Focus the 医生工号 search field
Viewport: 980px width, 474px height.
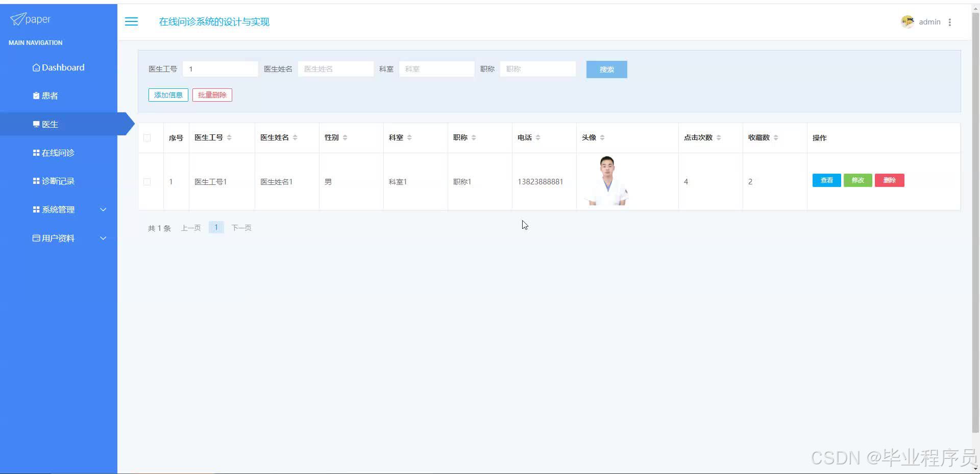click(220, 69)
